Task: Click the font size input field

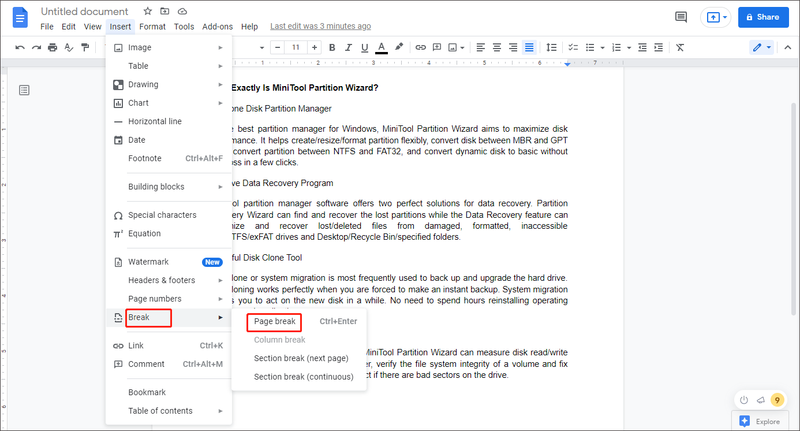Action: [x=296, y=47]
